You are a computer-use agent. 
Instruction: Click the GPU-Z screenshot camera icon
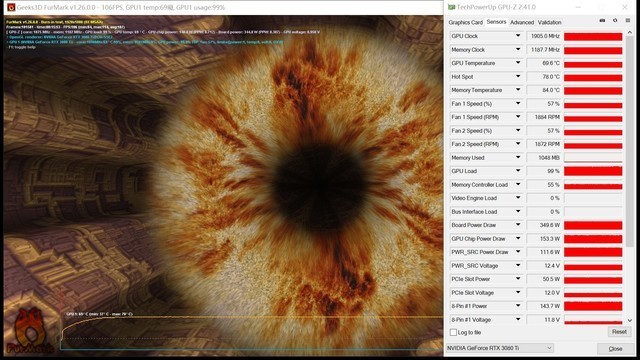pos(602,20)
